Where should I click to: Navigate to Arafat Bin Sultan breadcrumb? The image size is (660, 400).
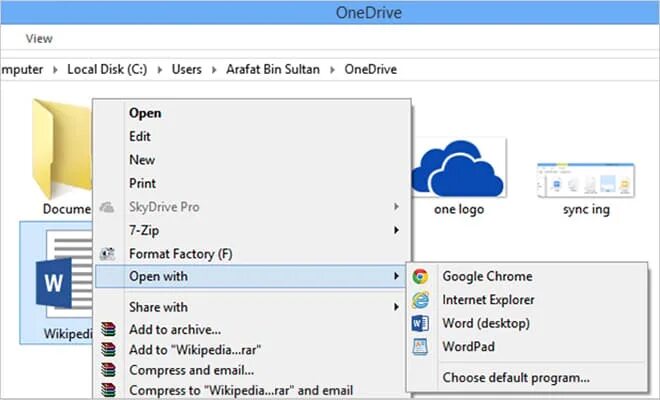tap(273, 69)
